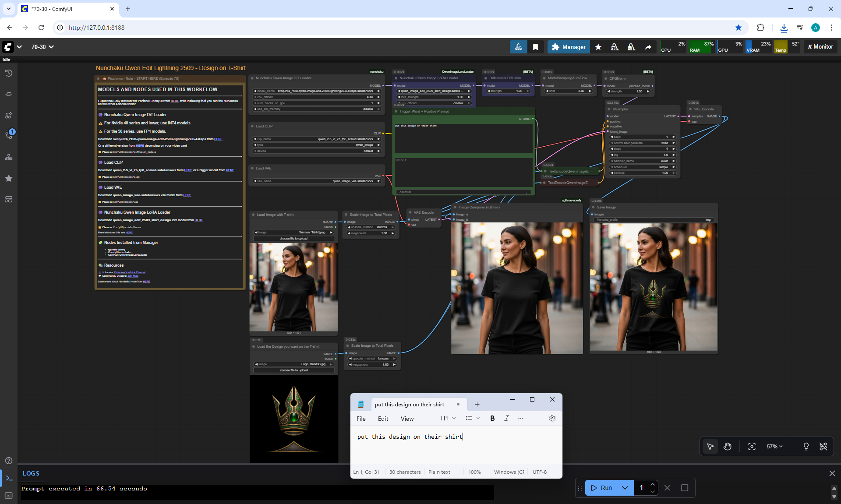The width and height of the screenshot is (841, 504).
Task: Open the Edit menu in Notepad
Action: [x=383, y=419]
